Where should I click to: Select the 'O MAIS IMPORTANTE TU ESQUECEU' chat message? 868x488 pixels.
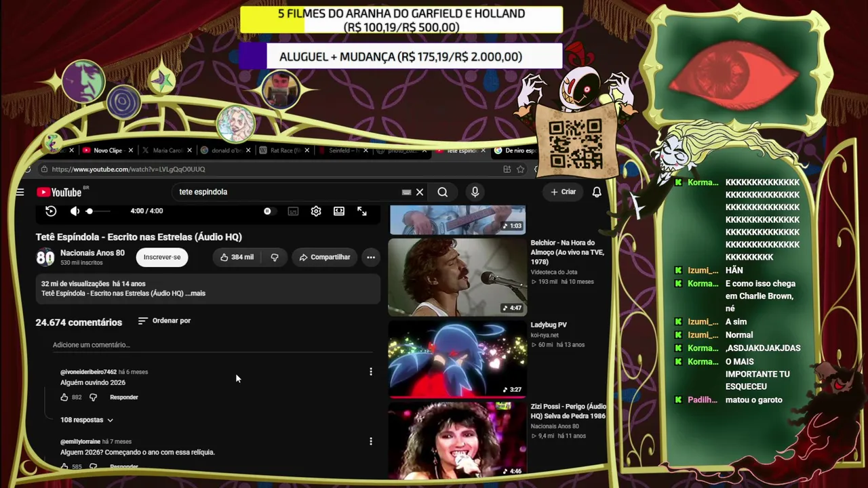coord(757,374)
